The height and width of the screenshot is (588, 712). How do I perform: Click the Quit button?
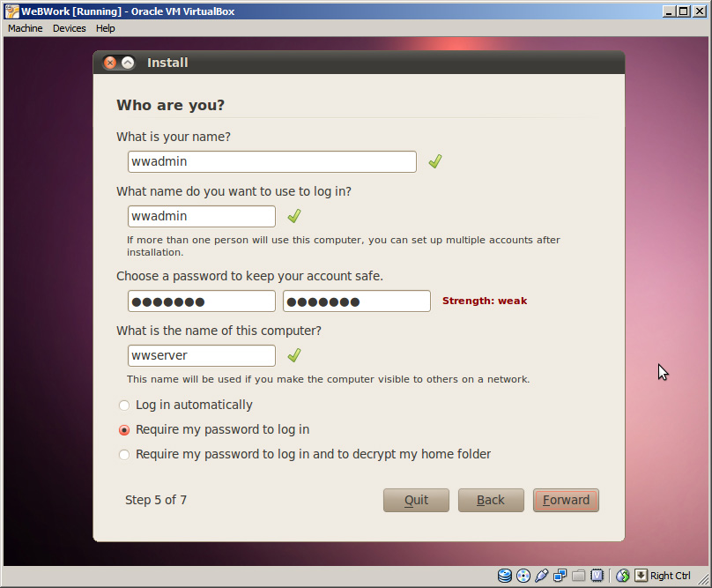tap(416, 500)
